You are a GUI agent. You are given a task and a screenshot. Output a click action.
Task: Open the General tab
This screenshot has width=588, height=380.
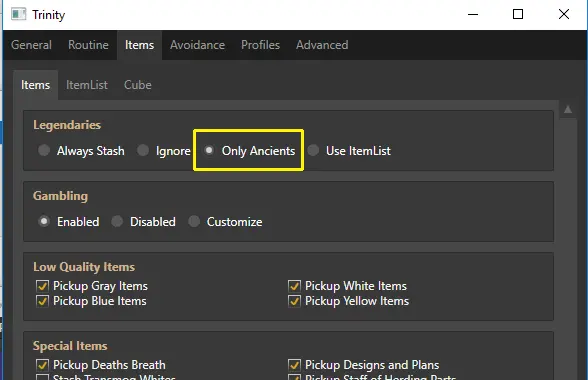pyautogui.click(x=32, y=45)
